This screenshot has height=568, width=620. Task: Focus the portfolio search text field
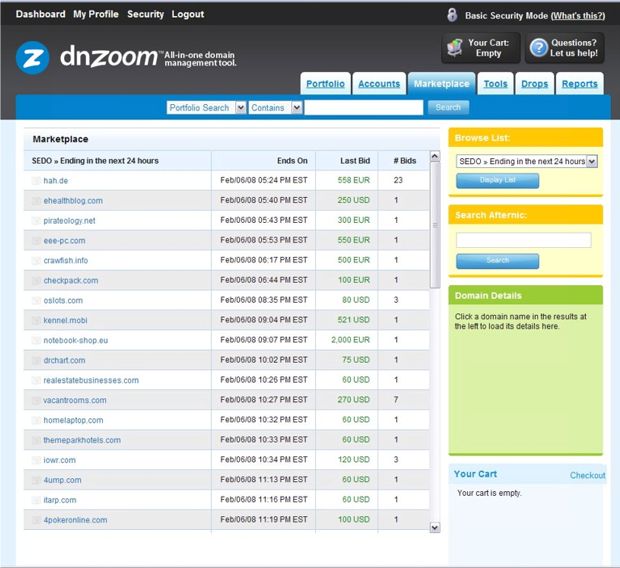click(364, 108)
